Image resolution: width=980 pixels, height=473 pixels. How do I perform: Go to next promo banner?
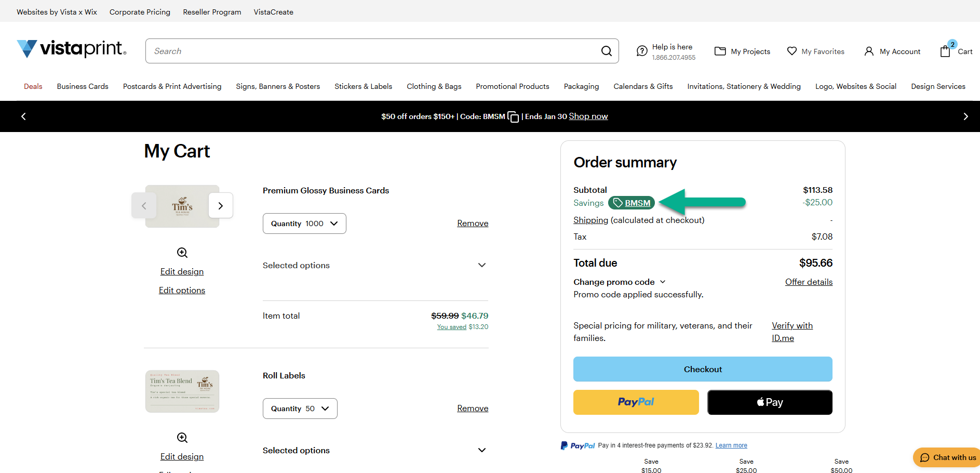(965, 116)
